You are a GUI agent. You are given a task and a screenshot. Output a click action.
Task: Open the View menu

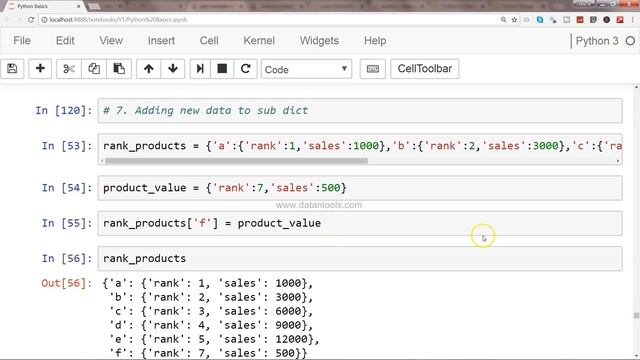click(111, 41)
